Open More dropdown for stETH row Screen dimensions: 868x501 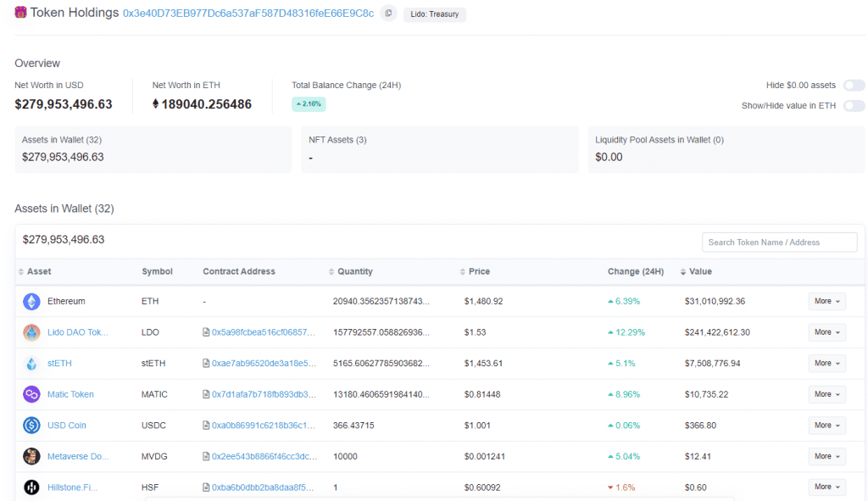click(x=827, y=363)
